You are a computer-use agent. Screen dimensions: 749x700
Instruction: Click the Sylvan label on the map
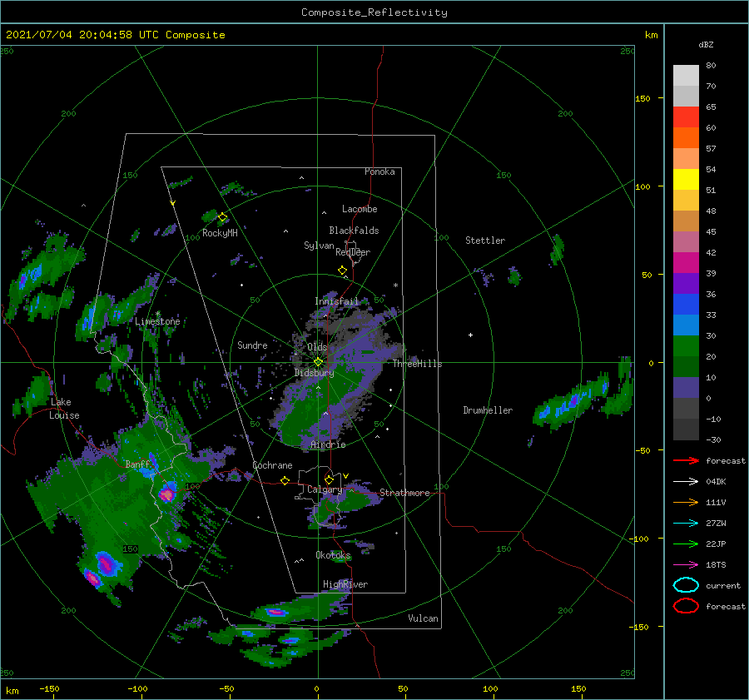(x=319, y=246)
